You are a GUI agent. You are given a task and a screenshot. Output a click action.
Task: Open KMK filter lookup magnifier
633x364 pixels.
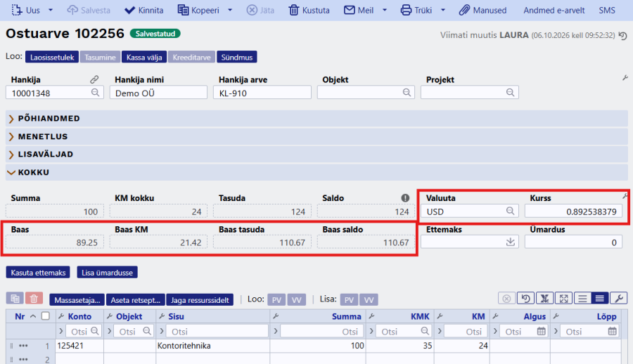[x=425, y=331]
